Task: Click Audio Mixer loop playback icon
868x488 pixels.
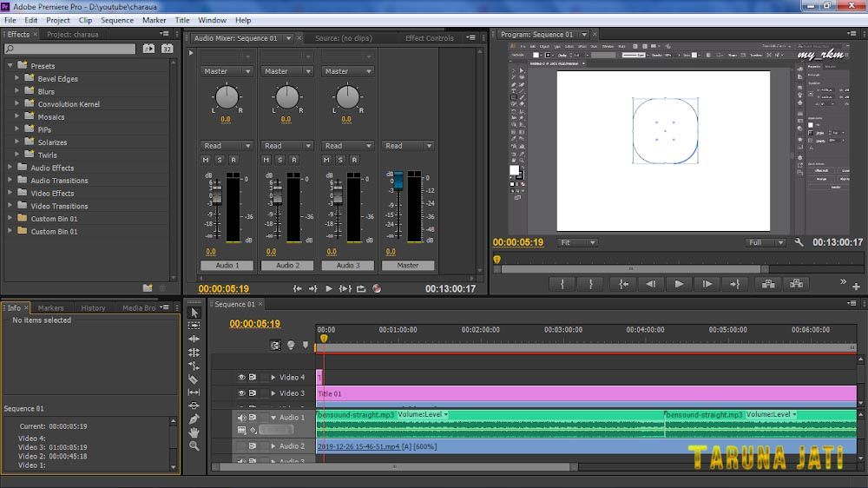Action: click(x=361, y=288)
